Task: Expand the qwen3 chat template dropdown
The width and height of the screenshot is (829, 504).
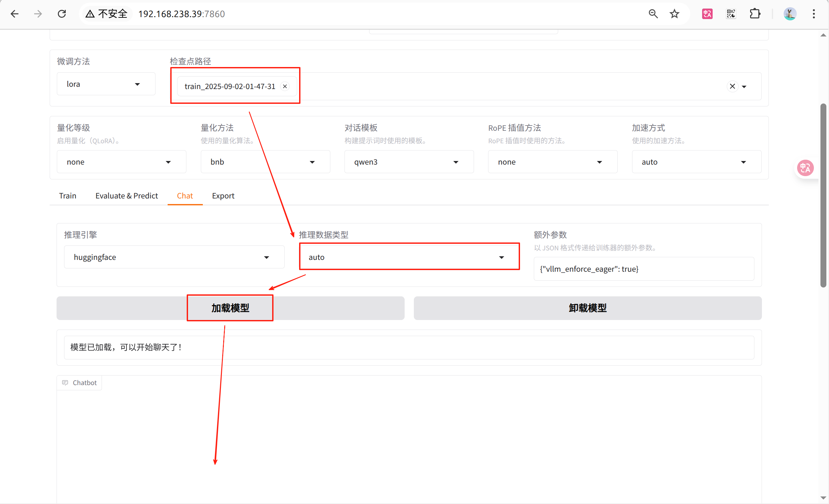Action: click(x=409, y=162)
